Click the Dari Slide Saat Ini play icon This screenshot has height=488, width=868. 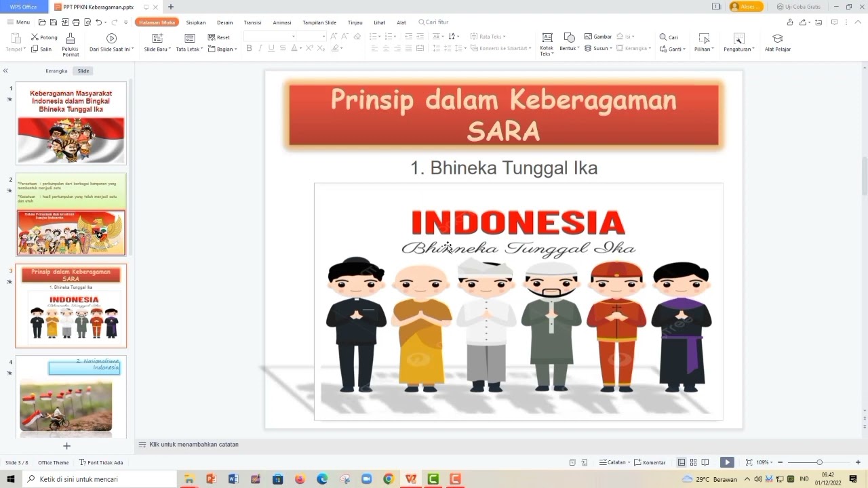coord(112,38)
